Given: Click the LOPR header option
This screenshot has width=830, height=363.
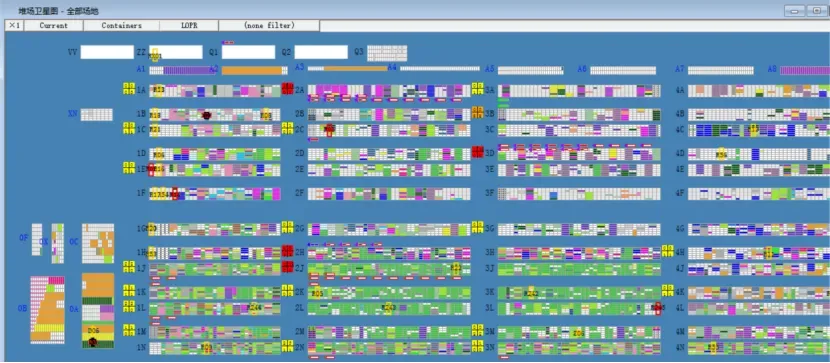Looking at the screenshot, I should pyautogui.click(x=189, y=25).
